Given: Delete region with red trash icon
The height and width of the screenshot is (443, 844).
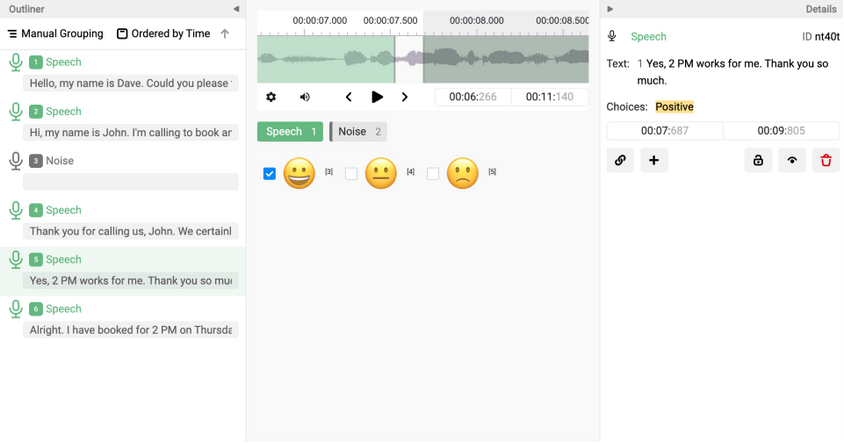Looking at the screenshot, I should [x=826, y=160].
